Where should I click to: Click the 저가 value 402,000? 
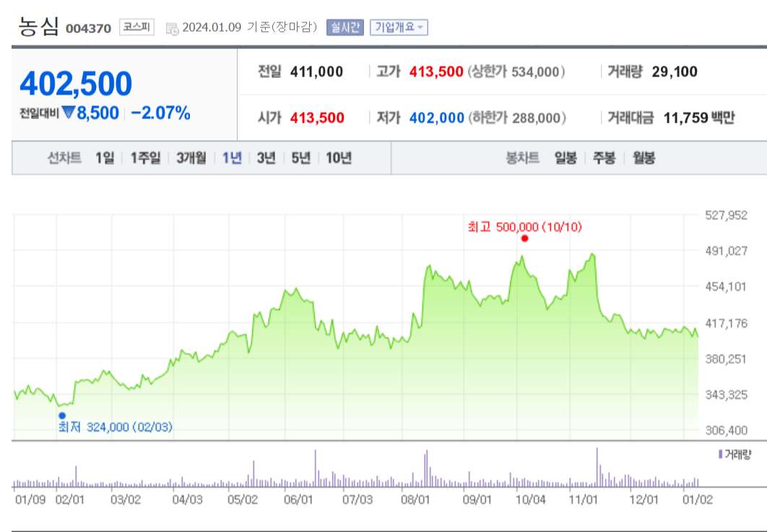436,118
